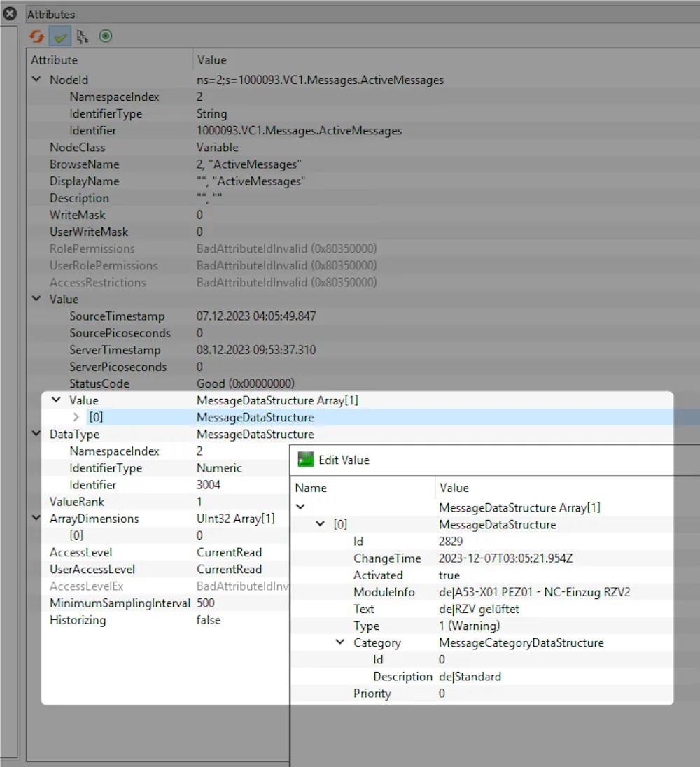Select the SourcePicoseconds row
Screen dimensions: 700x767
(363, 333)
